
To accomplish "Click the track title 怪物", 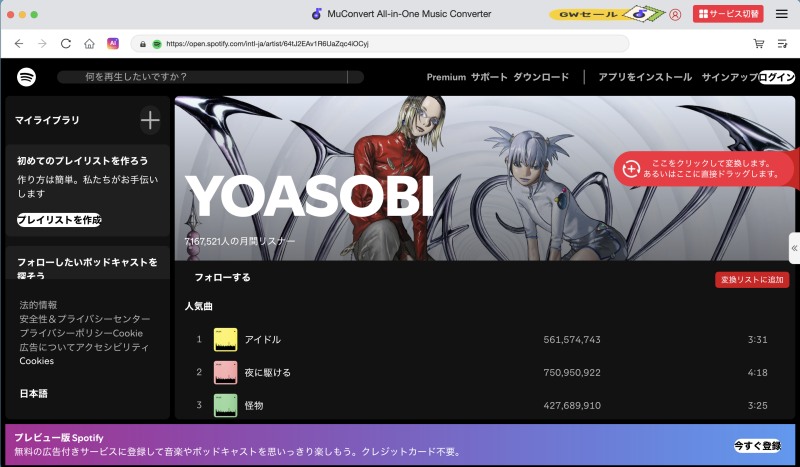I will 254,405.
